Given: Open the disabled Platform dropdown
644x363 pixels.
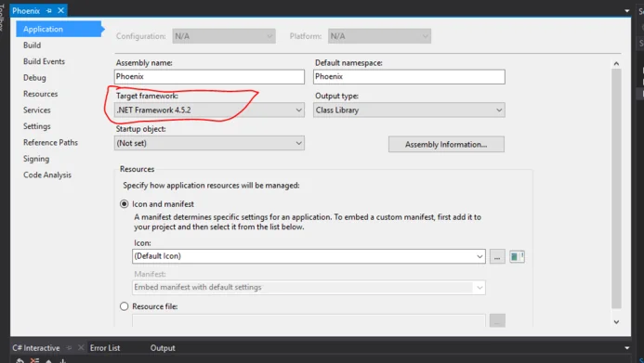Looking at the screenshot, I should pos(379,36).
